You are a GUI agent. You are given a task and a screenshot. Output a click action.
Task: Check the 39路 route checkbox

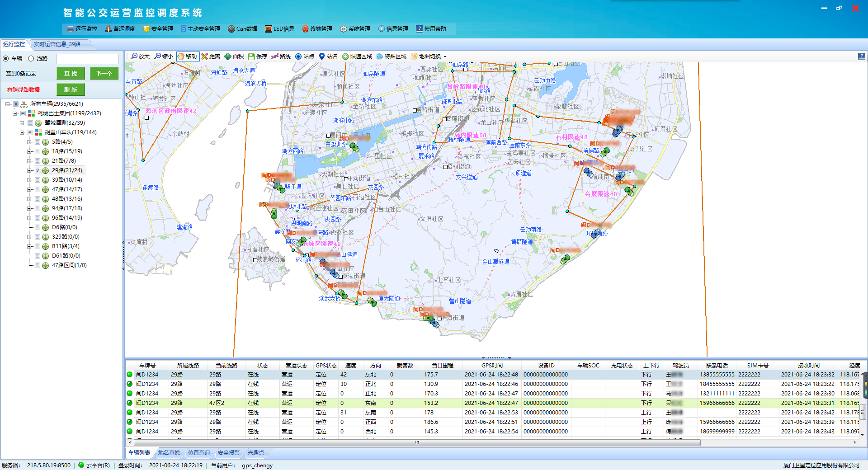coord(38,180)
